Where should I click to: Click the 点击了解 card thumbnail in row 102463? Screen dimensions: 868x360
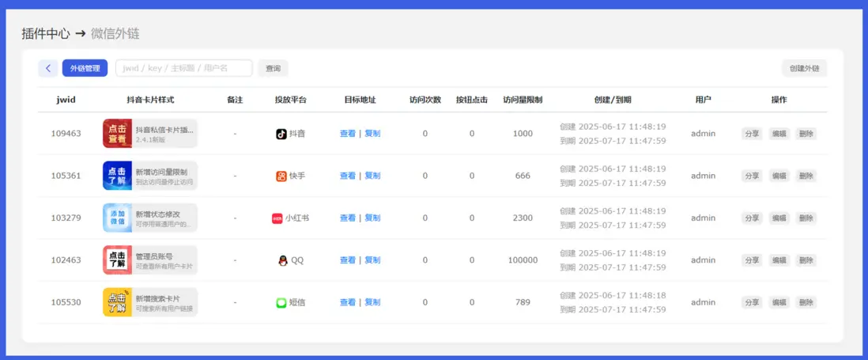(117, 260)
